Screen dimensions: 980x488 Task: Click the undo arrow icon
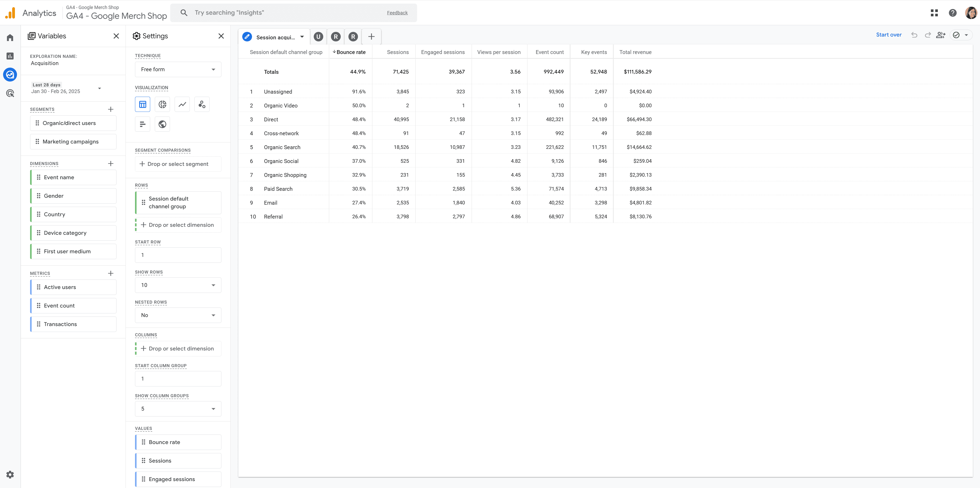(914, 35)
